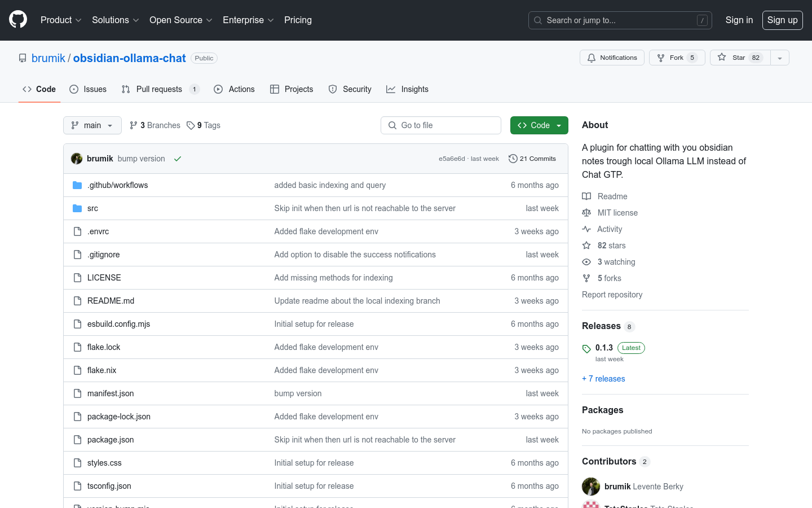This screenshot has height=508, width=812.
Task: Click the GitHub logo icon
Action: (x=18, y=20)
